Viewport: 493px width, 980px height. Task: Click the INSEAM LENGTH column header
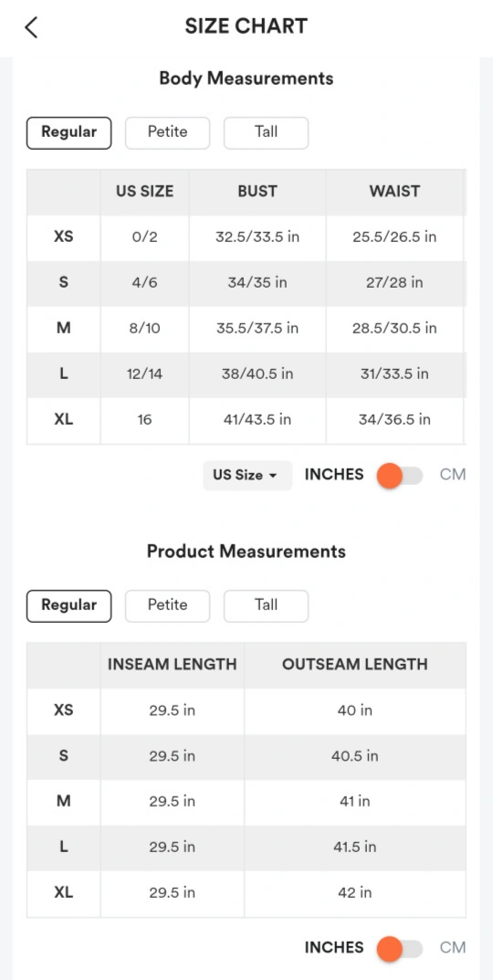tap(173, 665)
